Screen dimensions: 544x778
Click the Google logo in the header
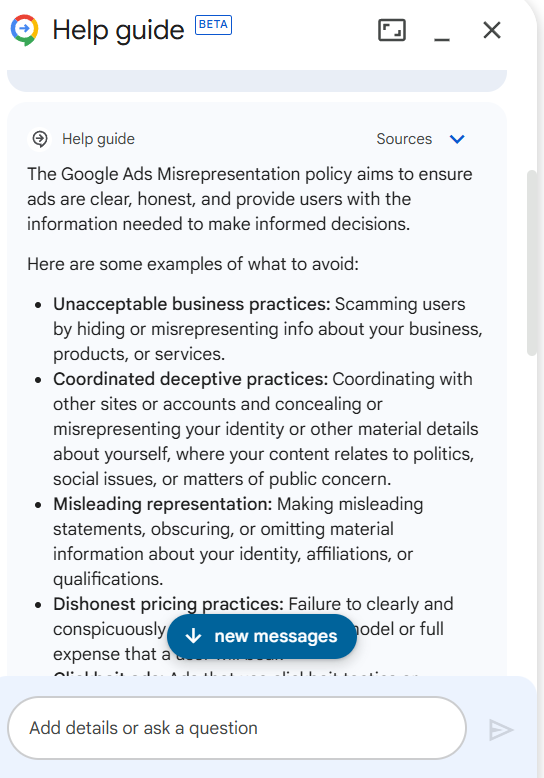click(24, 30)
